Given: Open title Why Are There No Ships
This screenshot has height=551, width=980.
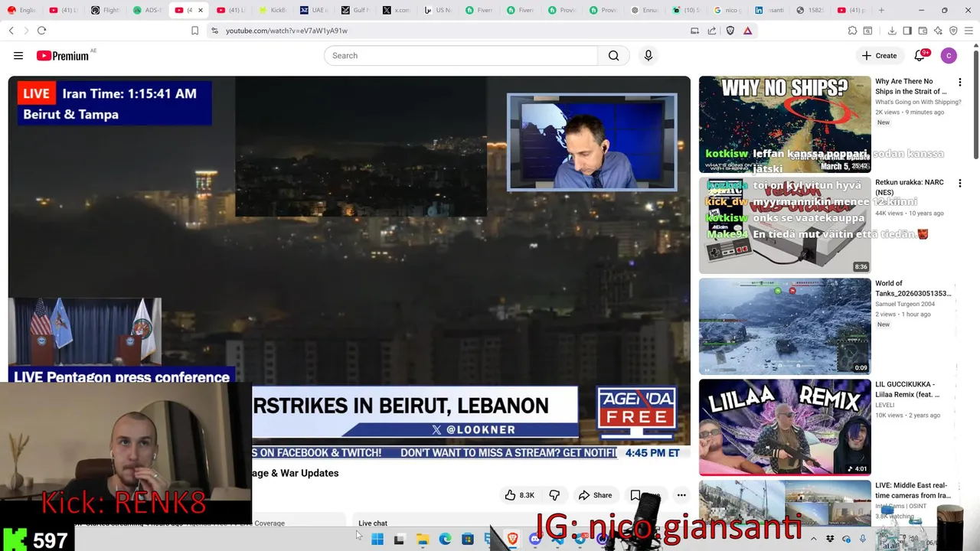Looking at the screenshot, I should [911, 86].
